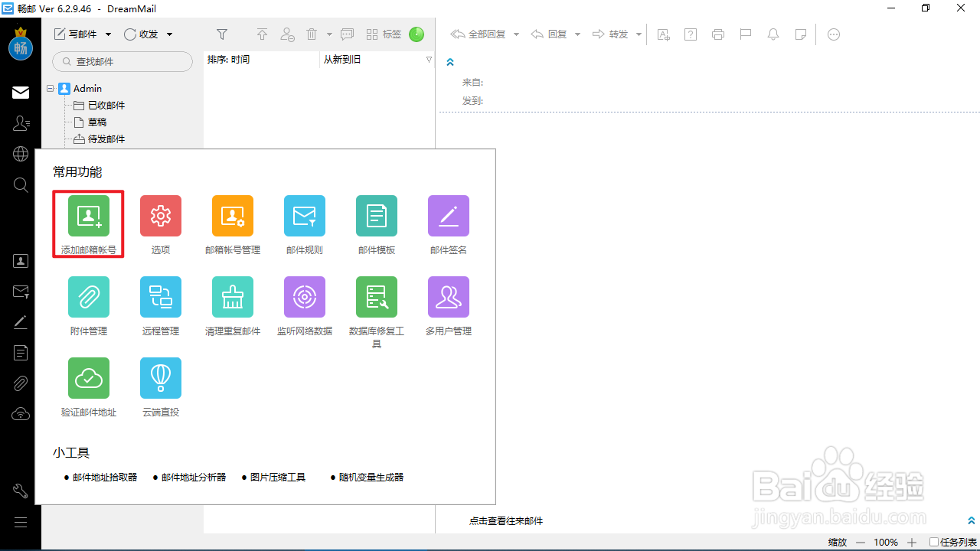This screenshot has height=551, width=980.
Task: Open Verify Email Address (验证邮件地址) icon
Action: point(89,378)
